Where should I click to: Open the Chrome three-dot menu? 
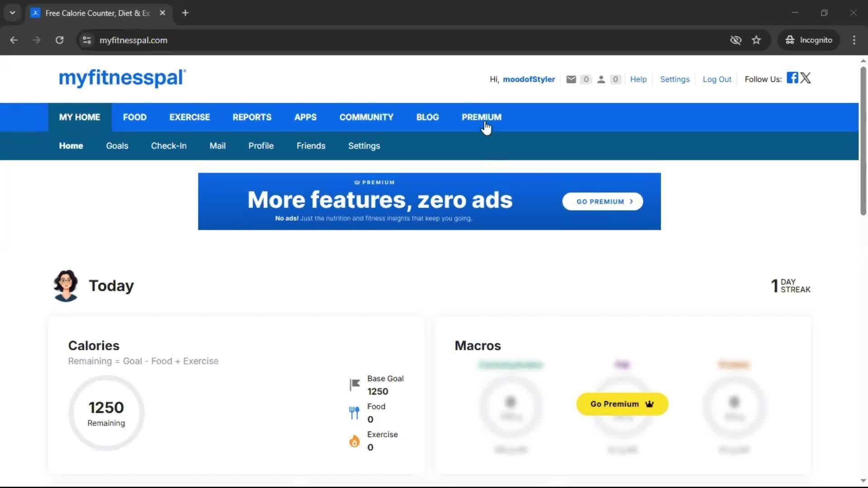click(854, 40)
